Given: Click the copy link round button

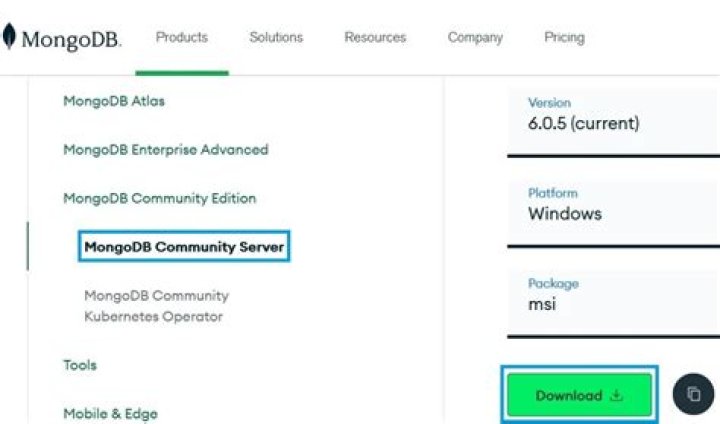Looking at the screenshot, I should pyautogui.click(x=693, y=394).
